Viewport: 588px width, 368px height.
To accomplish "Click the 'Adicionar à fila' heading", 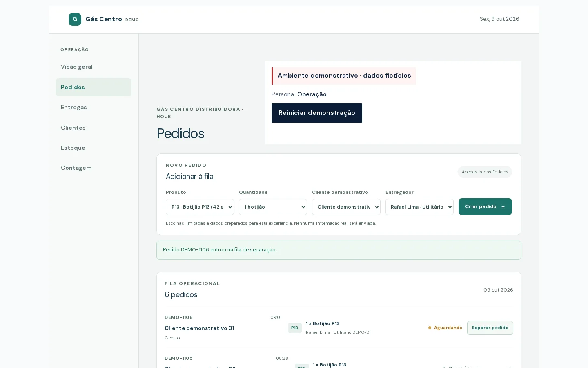I will tap(189, 177).
